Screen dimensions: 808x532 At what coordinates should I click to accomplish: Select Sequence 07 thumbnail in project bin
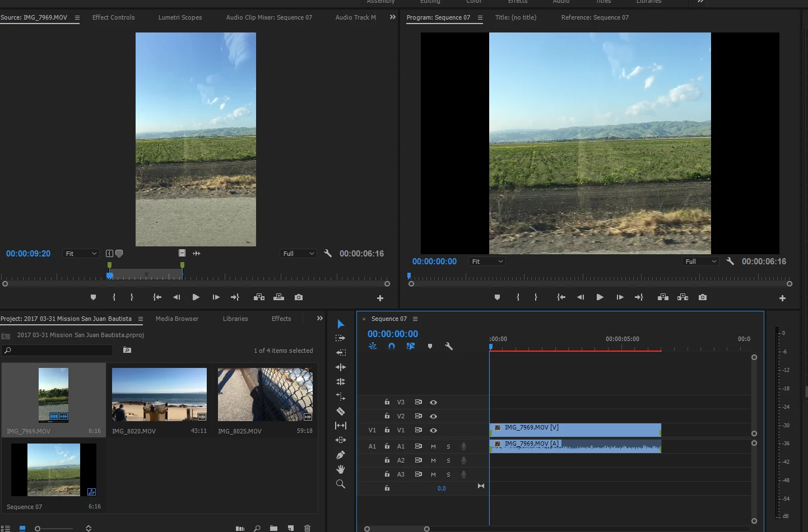click(54, 470)
